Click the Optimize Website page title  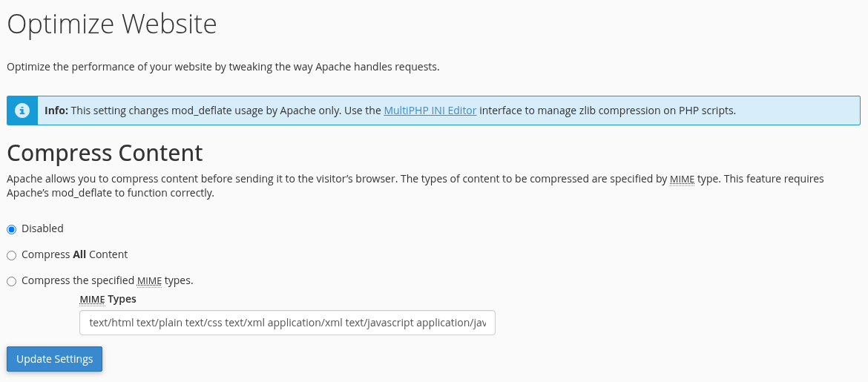[x=112, y=25]
